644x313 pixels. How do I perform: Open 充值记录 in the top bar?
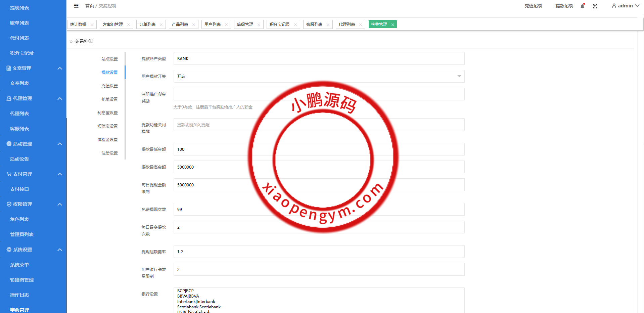pyautogui.click(x=533, y=6)
